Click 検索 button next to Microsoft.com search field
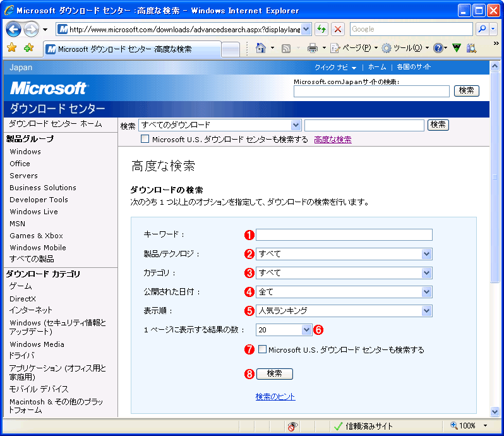Viewport: 504px width, 436px height. pyautogui.click(x=466, y=90)
